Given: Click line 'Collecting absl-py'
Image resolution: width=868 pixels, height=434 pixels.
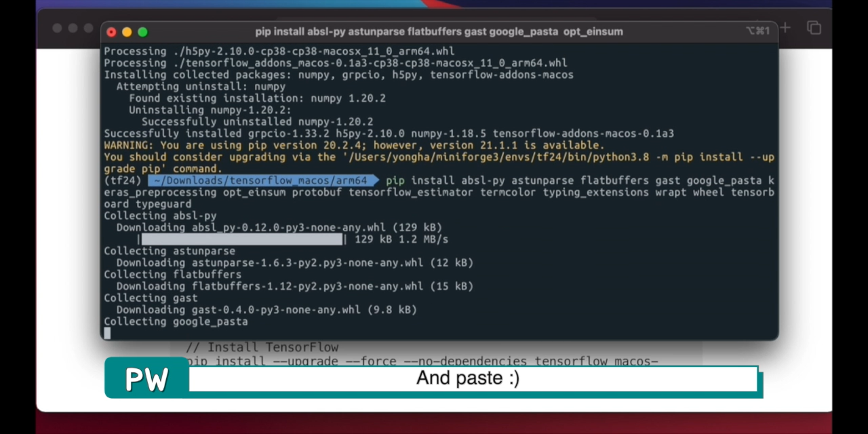Looking at the screenshot, I should coord(160,216).
